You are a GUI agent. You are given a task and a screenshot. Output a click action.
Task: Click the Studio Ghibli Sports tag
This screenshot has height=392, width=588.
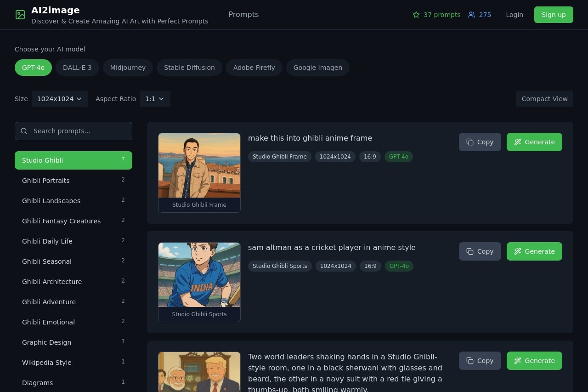(x=280, y=266)
